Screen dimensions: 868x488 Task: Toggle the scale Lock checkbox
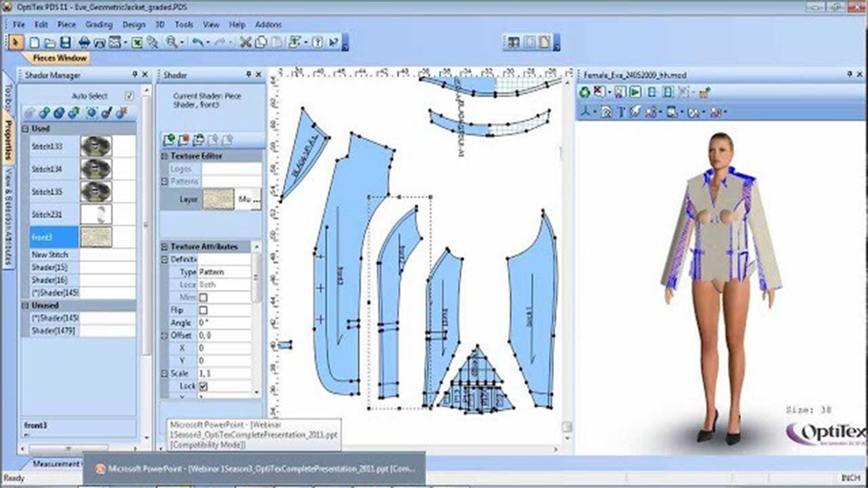coord(203,386)
